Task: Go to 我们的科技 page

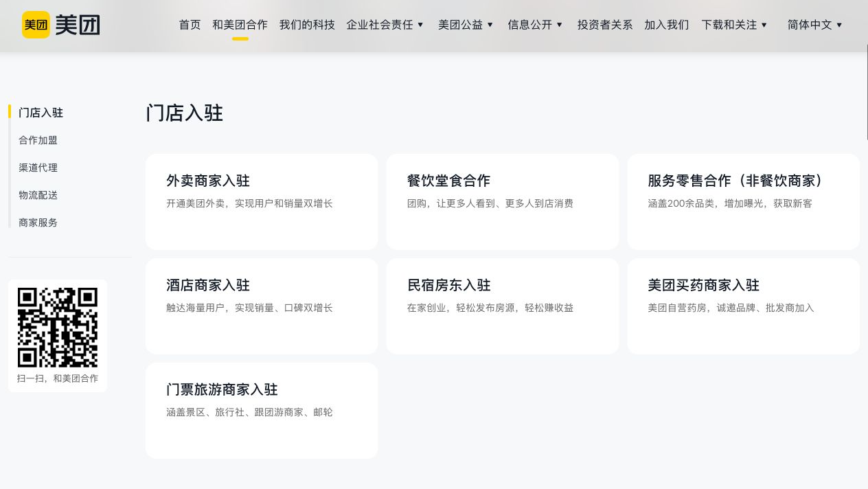Action: (x=307, y=25)
